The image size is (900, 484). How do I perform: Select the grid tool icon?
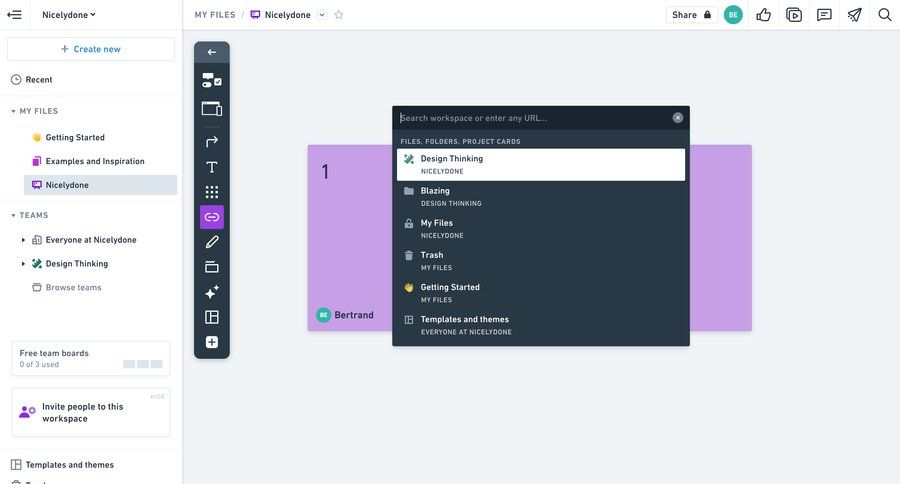[x=212, y=192]
